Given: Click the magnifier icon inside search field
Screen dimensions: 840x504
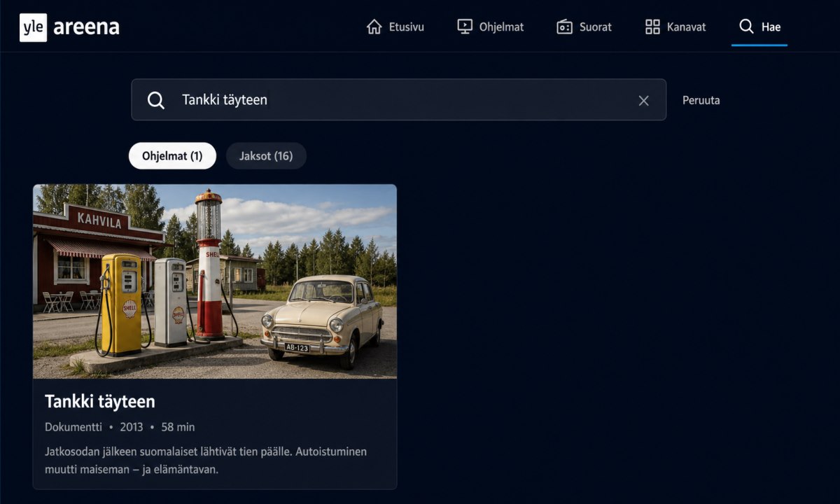Looking at the screenshot, I should [x=156, y=100].
